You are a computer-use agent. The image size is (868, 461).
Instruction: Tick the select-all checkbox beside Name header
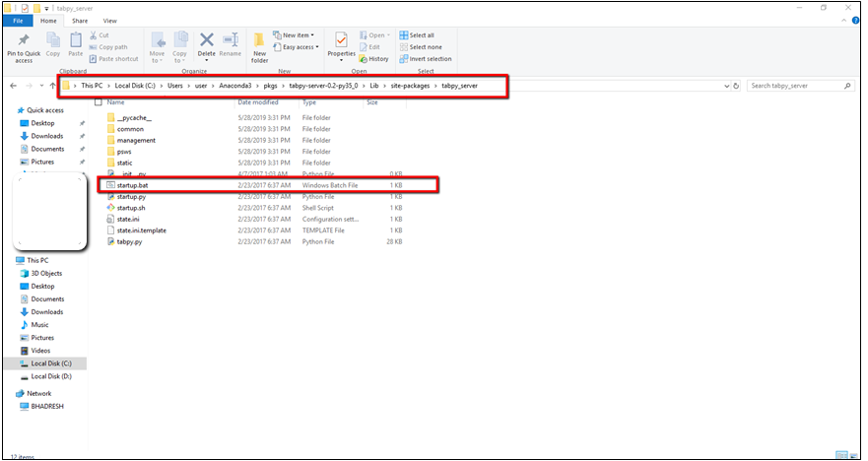(x=99, y=101)
